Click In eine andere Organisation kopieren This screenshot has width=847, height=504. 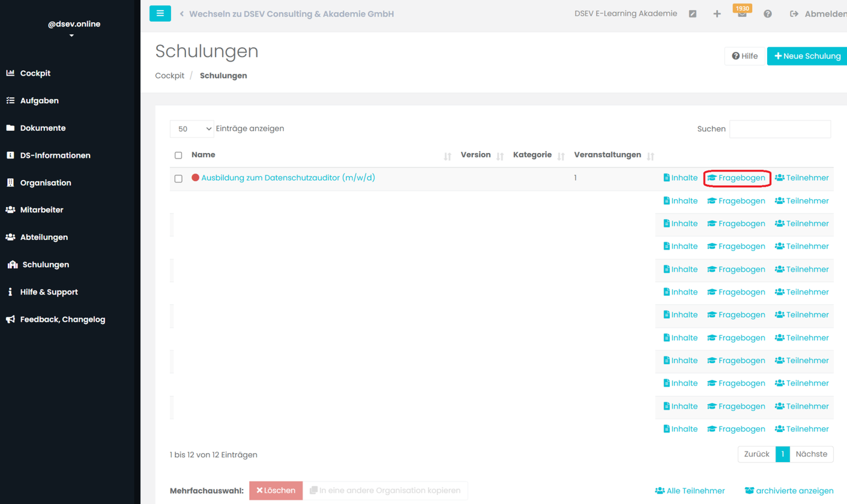point(385,490)
